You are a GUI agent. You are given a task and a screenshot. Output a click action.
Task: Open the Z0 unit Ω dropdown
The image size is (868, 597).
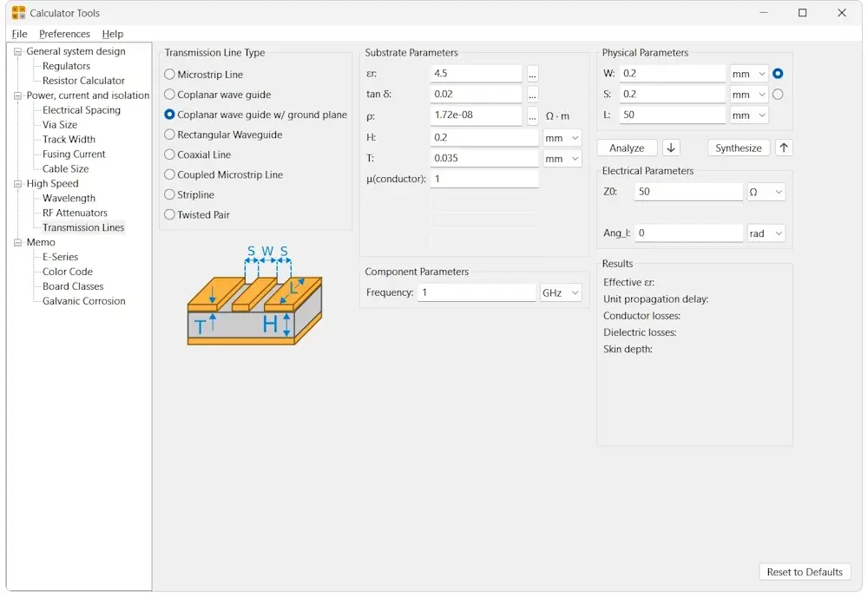pyautogui.click(x=766, y=192)
